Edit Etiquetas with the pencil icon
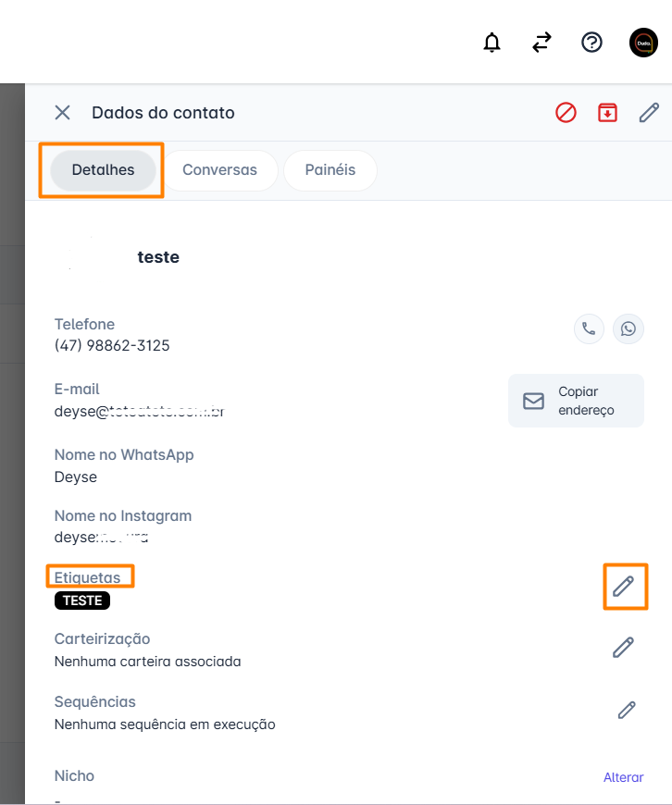 tap(624, 586)
